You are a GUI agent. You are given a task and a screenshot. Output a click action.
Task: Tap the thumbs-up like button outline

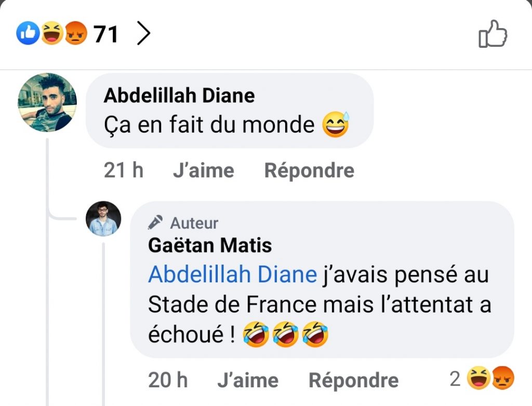pyautogui.click(x=492, y=34)
